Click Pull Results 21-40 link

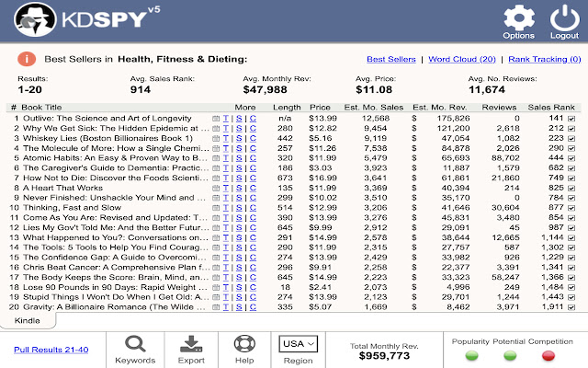51,350
